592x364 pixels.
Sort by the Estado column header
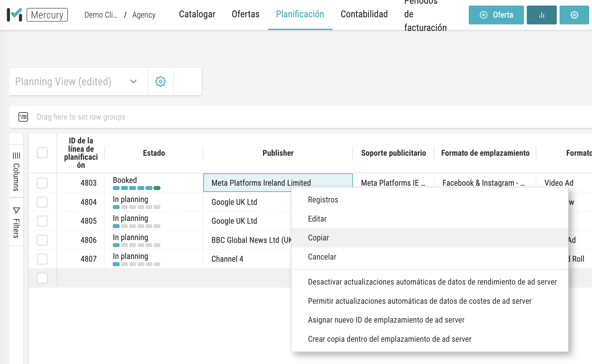pos(154,153)
